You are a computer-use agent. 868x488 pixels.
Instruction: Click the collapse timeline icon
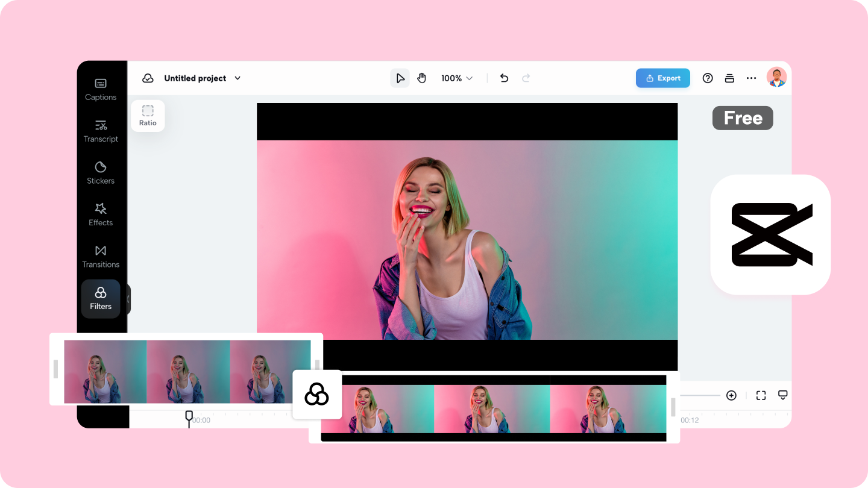783,395
